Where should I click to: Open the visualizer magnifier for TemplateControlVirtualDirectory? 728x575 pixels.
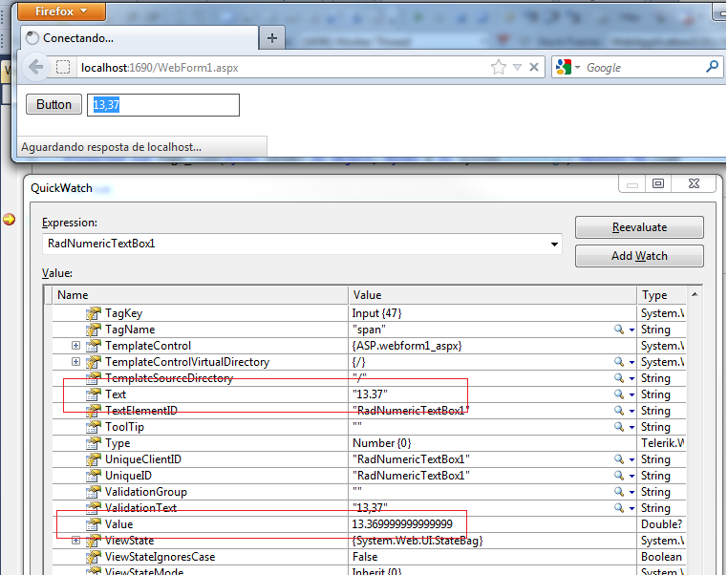(x=619, y=362)
